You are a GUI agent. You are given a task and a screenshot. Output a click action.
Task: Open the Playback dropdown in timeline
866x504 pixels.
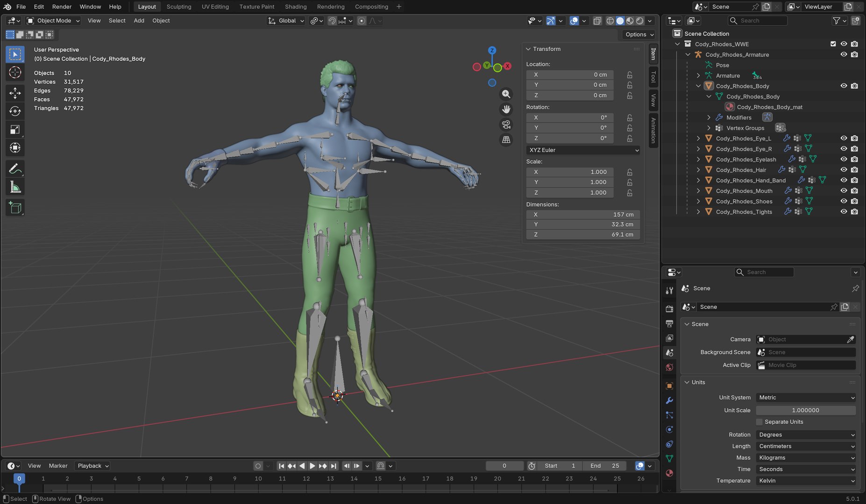tap(92, 466)
